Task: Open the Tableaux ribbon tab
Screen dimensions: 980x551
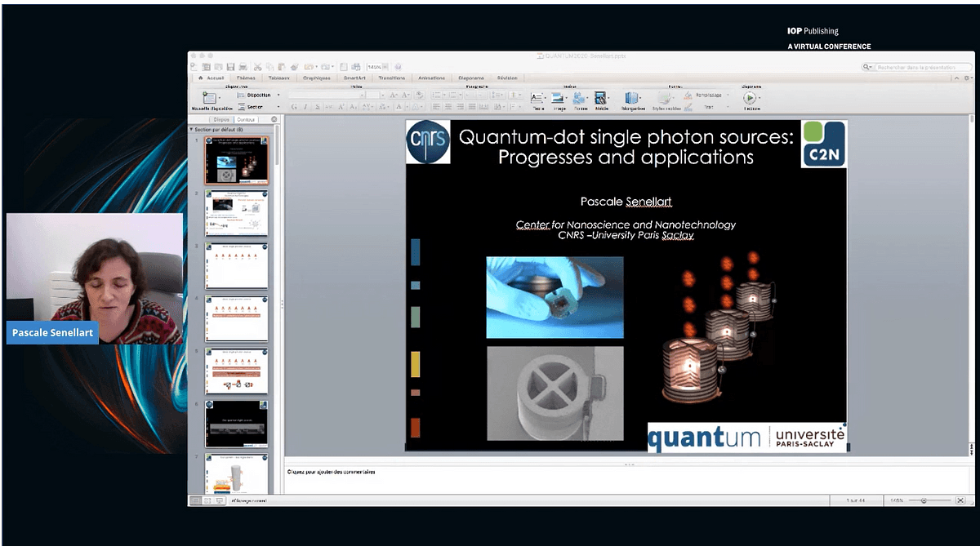Action: [x=279, y=78]
